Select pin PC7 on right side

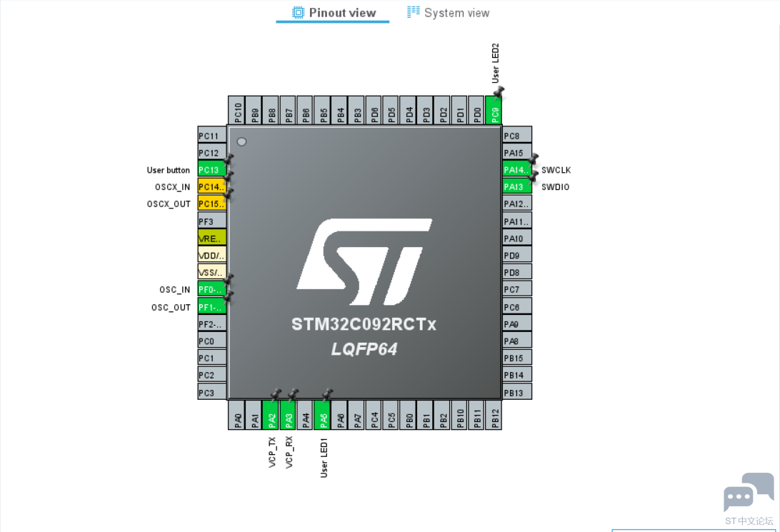click(517, 289)
